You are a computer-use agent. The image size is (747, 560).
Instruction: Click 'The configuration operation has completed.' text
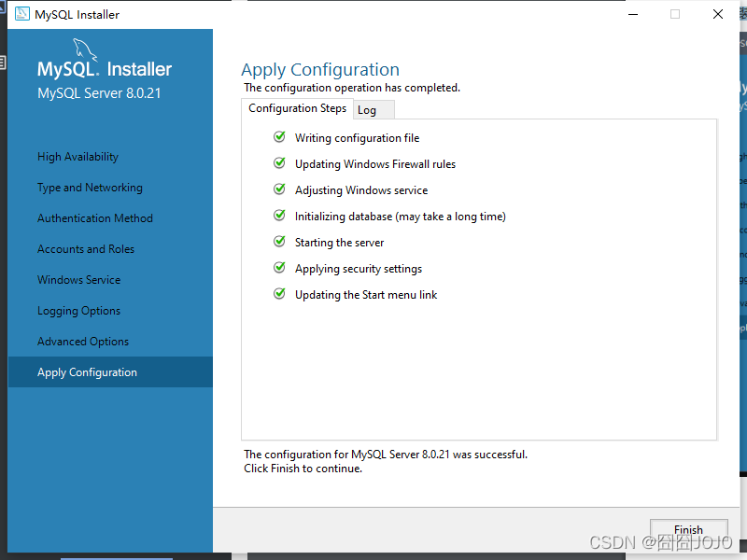click(x=352, y=88)
